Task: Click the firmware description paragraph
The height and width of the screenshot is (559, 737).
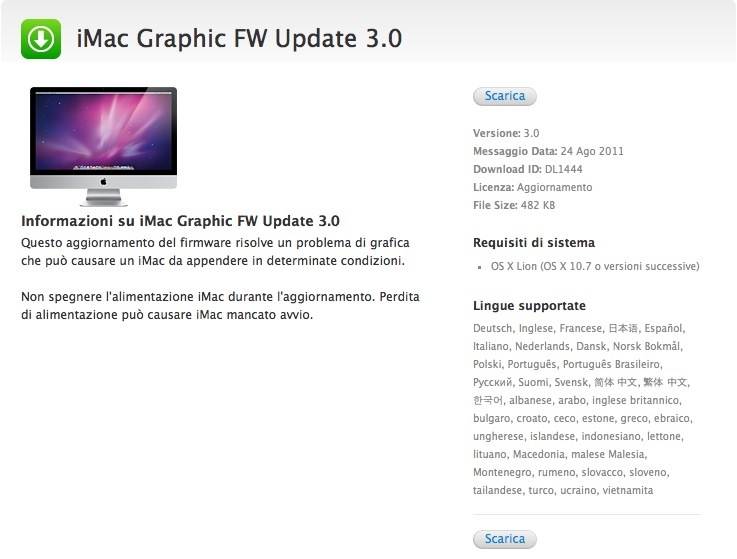Action: [215, 252]
